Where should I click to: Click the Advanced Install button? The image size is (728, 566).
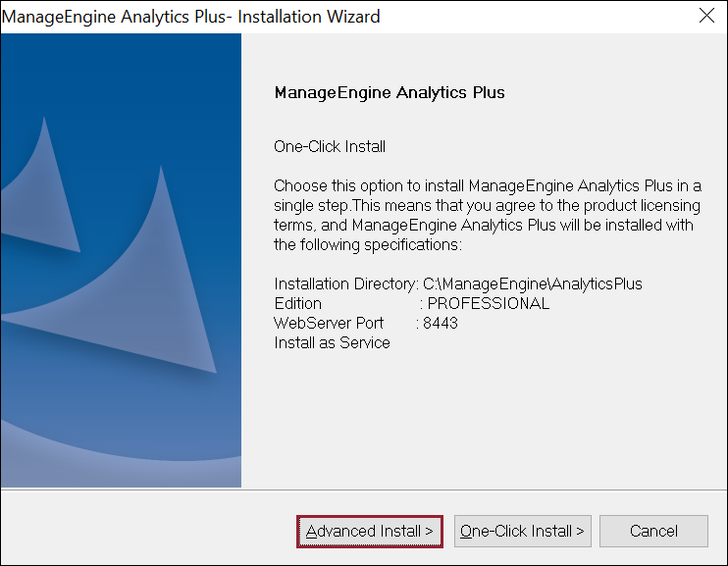[x=370, y=531]
